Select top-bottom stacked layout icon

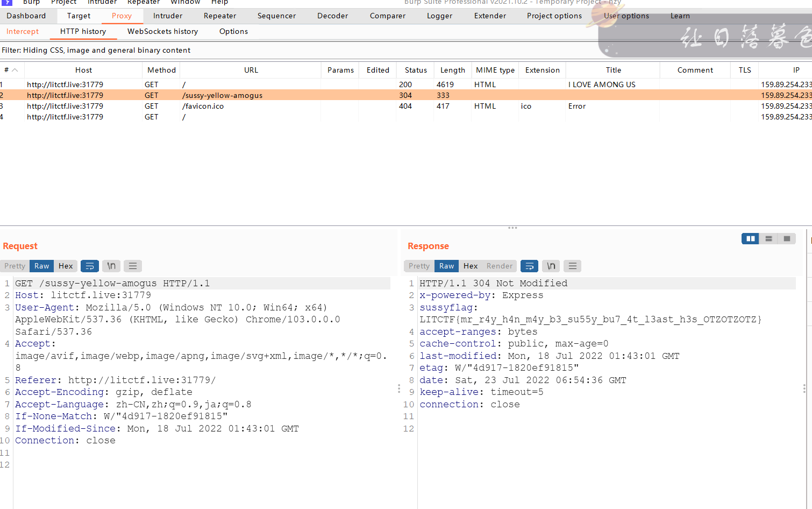tap(768, 238)
